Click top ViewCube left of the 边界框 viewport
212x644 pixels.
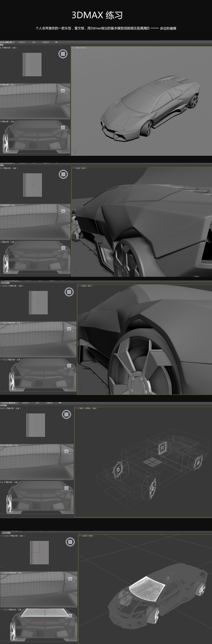pyautogui.click(x=66, y=414)
